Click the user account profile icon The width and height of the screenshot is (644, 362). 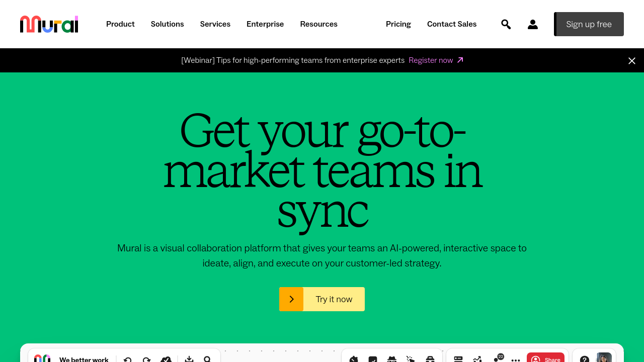(x=532, y=24)
